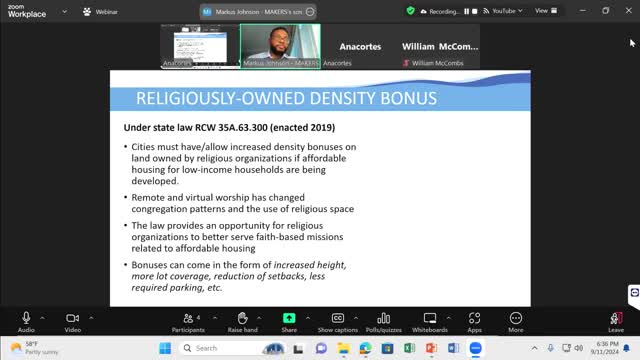Open weather widget showing 58°F

click(34, 348)
